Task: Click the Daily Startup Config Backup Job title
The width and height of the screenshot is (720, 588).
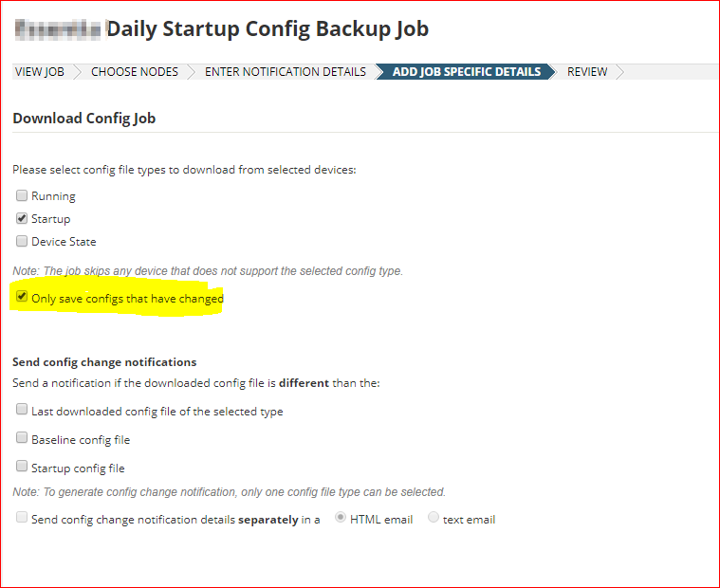Action: pyautogui.click(x=268, y=28)
